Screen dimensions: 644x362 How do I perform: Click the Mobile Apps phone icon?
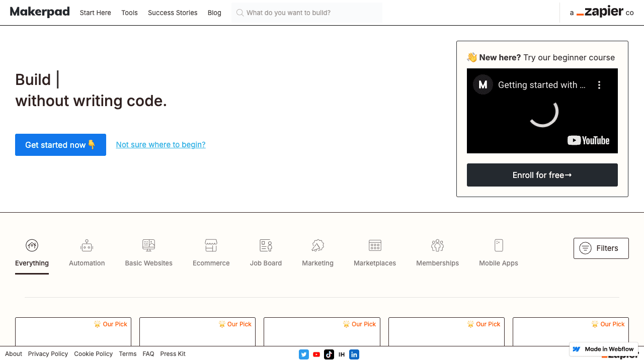pyautogui.click(x=499, y=245)
